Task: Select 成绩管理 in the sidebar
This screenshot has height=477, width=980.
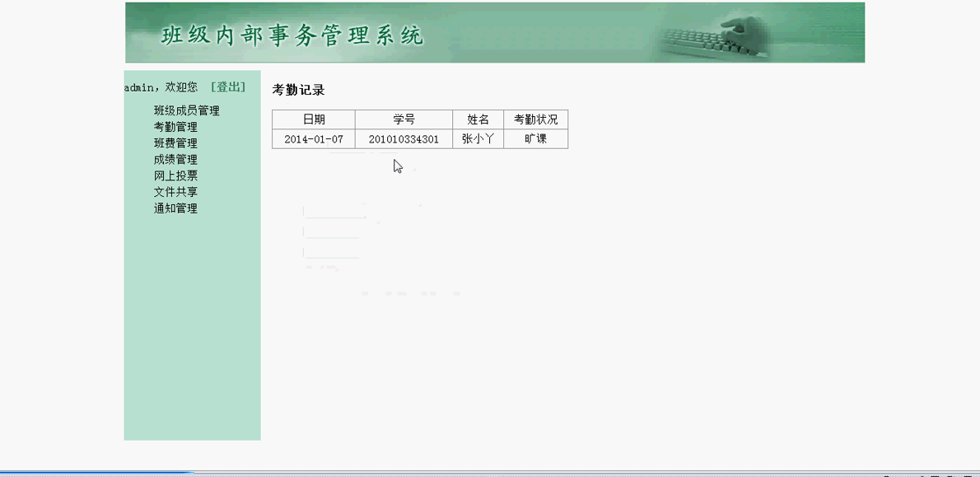Action: coord(175,160)
